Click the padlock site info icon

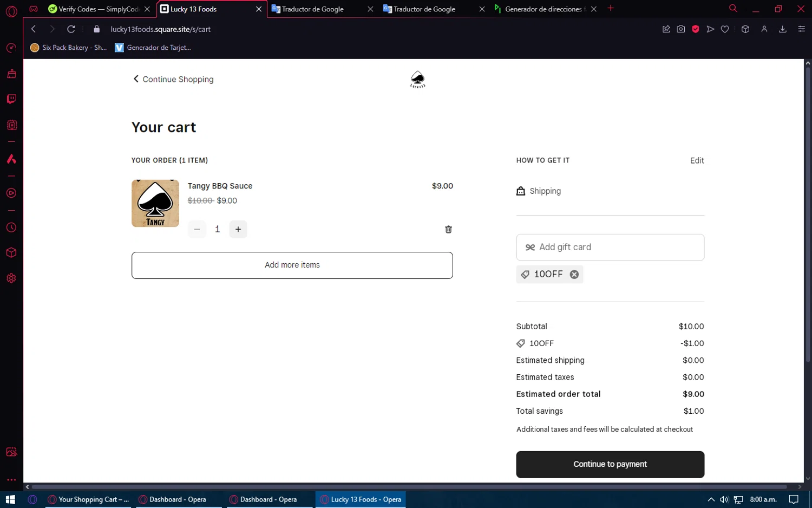pyautogui.click(x=96, y=29)
